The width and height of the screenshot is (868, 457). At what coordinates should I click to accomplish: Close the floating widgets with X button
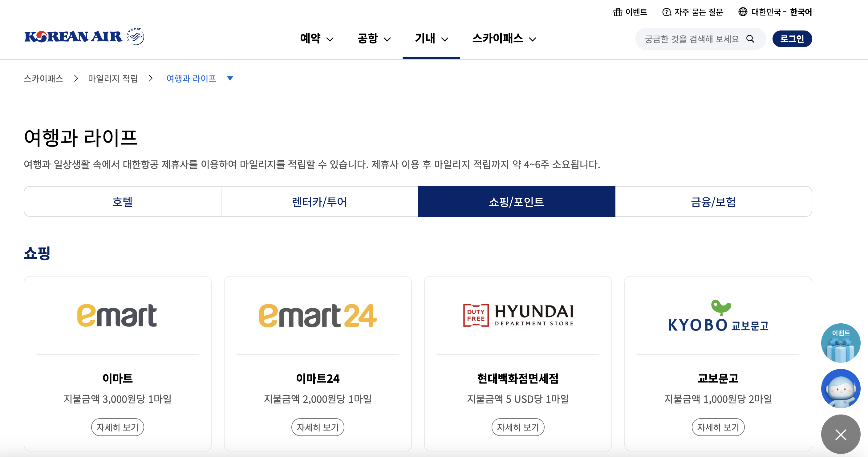tap(841, 434)
